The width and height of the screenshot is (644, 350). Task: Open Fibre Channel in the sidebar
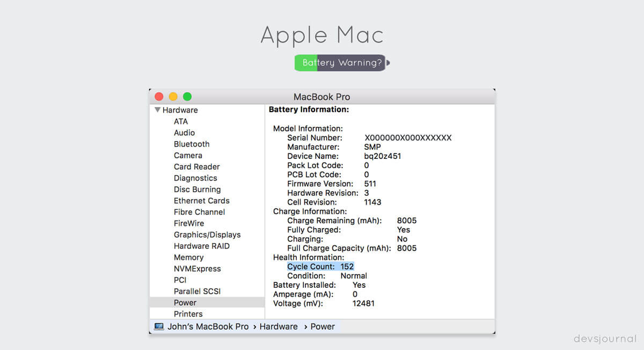point(199,212)
